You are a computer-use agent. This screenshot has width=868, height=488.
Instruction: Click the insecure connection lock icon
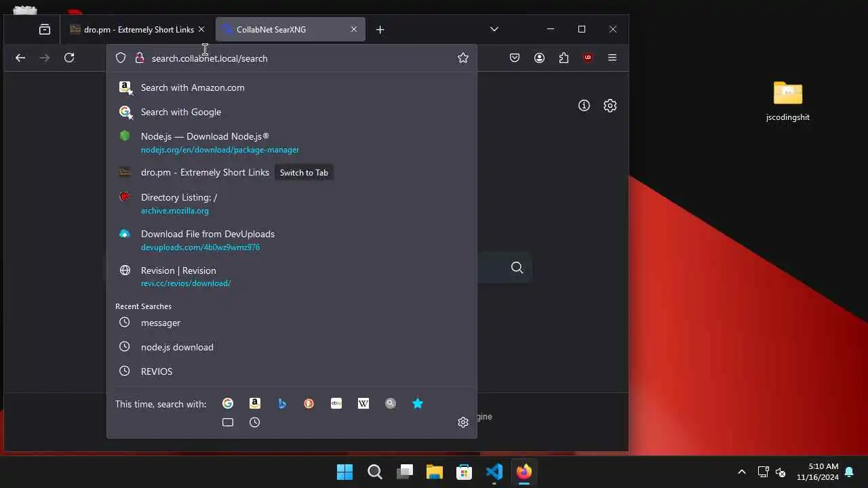pos(140,58)
